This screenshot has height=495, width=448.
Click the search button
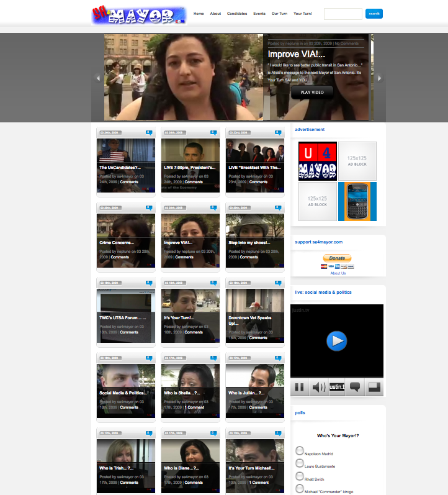374,14
